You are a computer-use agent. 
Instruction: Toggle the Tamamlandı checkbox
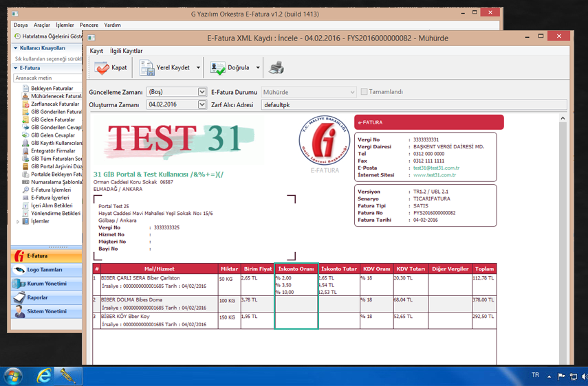(x=364, y=92)
